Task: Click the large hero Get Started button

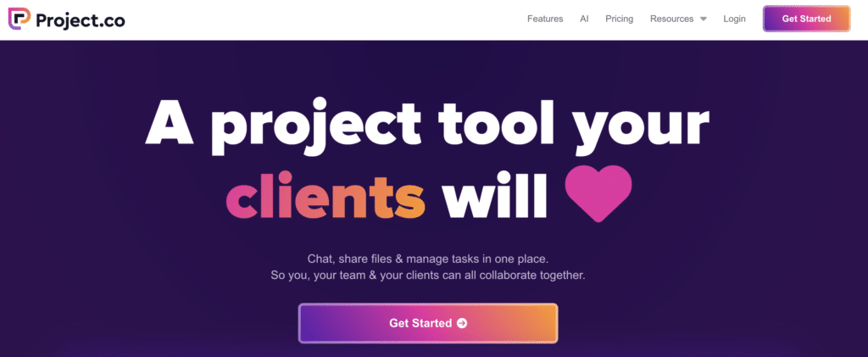Action: (428, 323)
